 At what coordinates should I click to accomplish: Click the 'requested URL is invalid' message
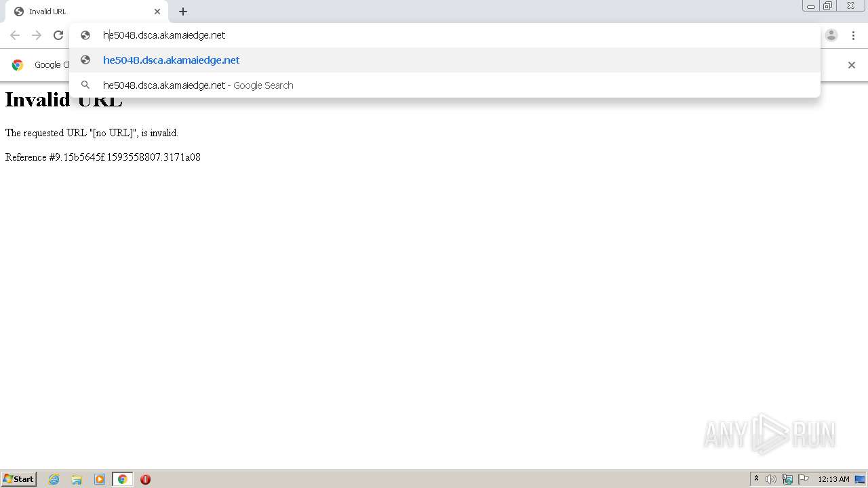point(92,133)
